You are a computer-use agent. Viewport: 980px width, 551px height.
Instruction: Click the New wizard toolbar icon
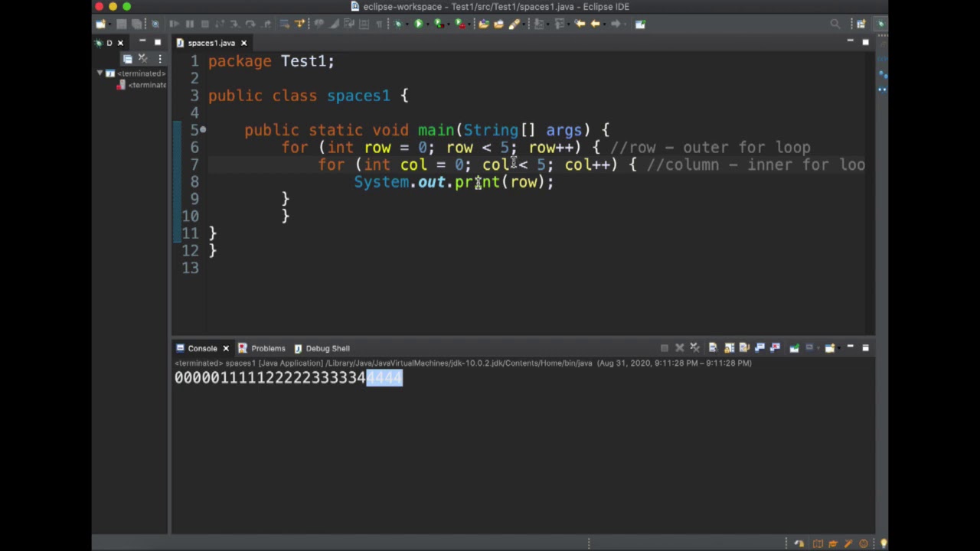[100, 24]
